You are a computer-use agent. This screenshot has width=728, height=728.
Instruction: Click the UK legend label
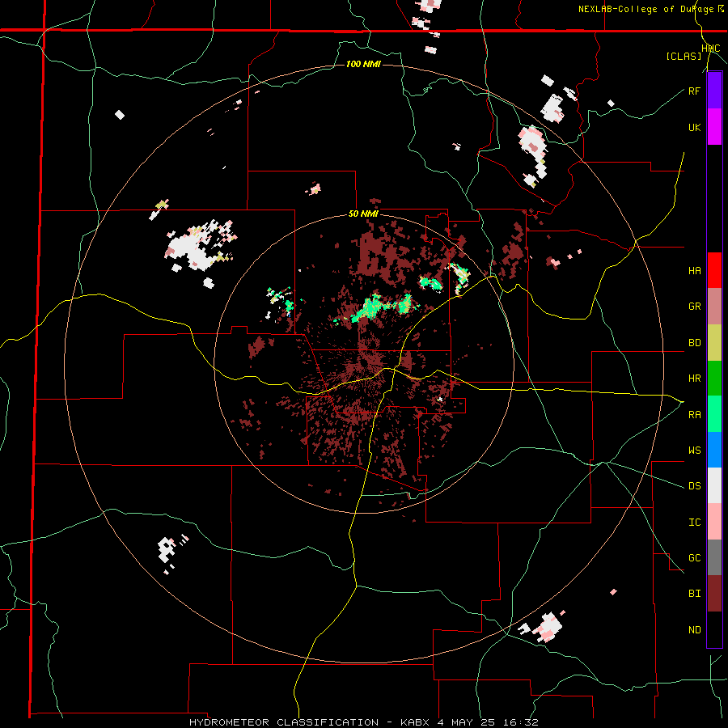694,127
